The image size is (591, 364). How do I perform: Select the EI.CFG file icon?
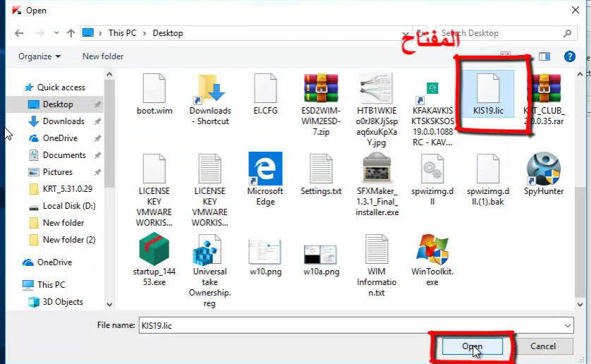tap(265, 89)
